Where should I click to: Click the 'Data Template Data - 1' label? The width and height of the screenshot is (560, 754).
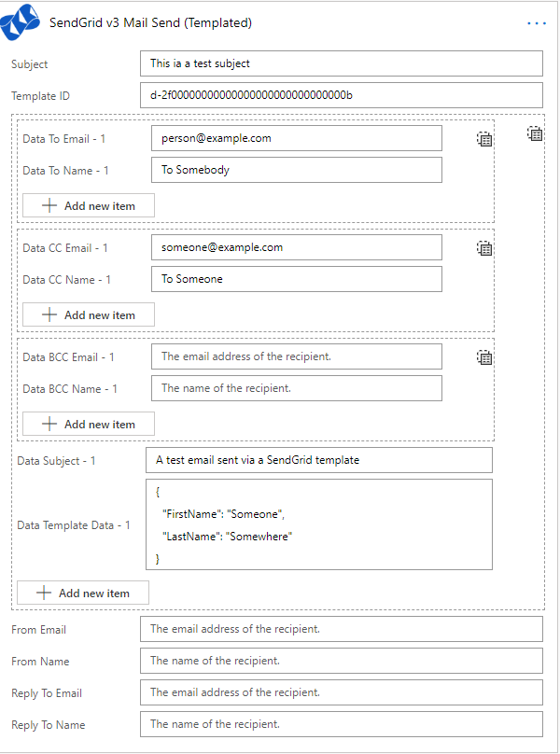tap(74, 525)
